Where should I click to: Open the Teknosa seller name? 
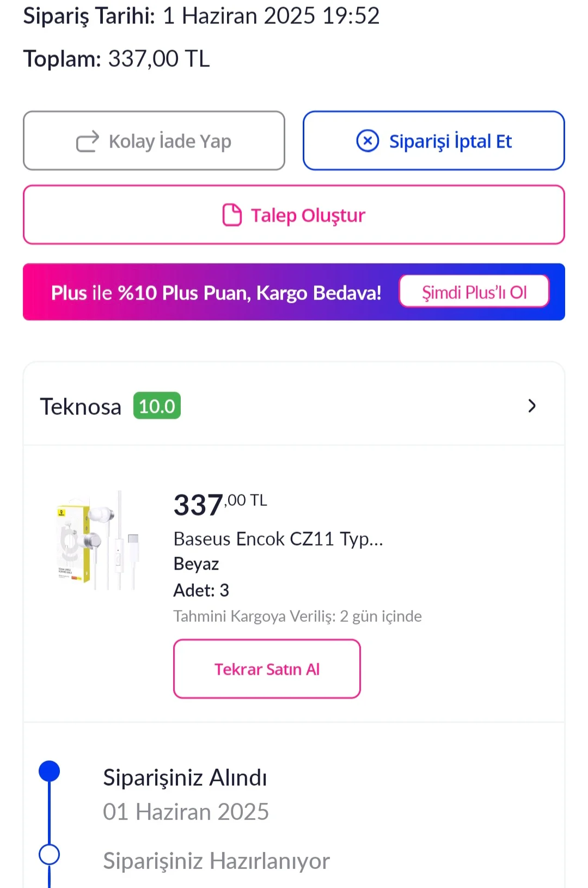tap(81, 407)
